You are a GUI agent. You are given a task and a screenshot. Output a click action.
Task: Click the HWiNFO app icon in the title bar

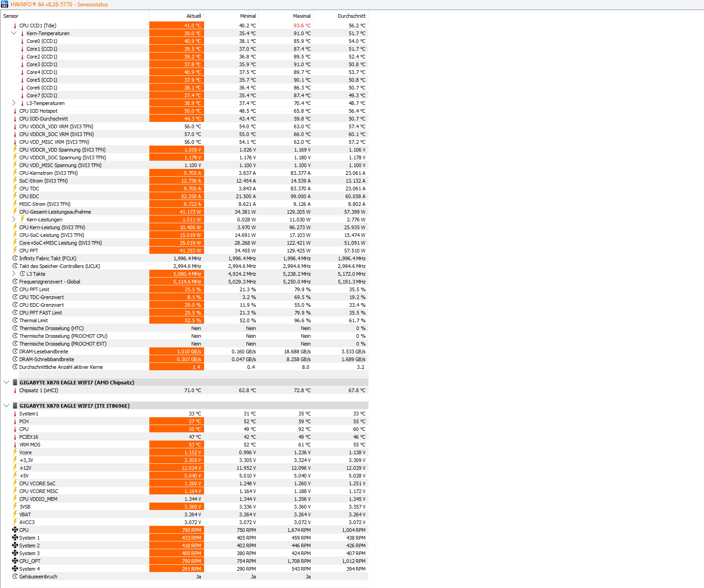pyautogui.click(x=5, y=4)
